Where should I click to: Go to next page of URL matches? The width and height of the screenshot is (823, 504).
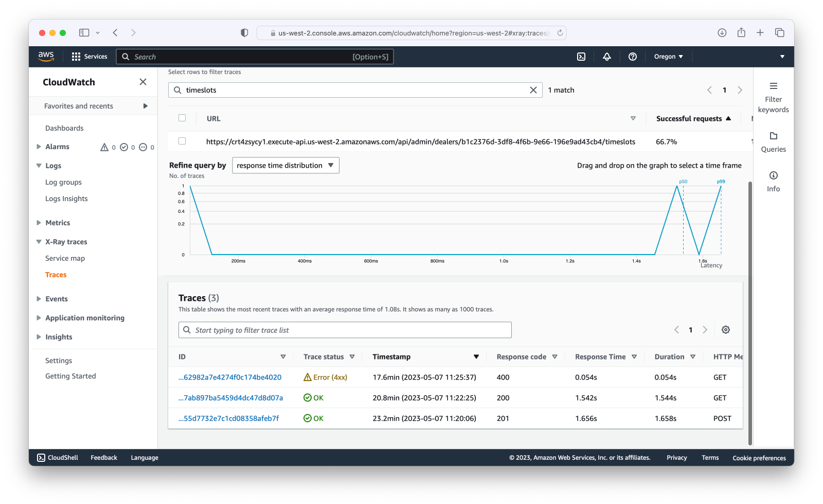(740, 90)
